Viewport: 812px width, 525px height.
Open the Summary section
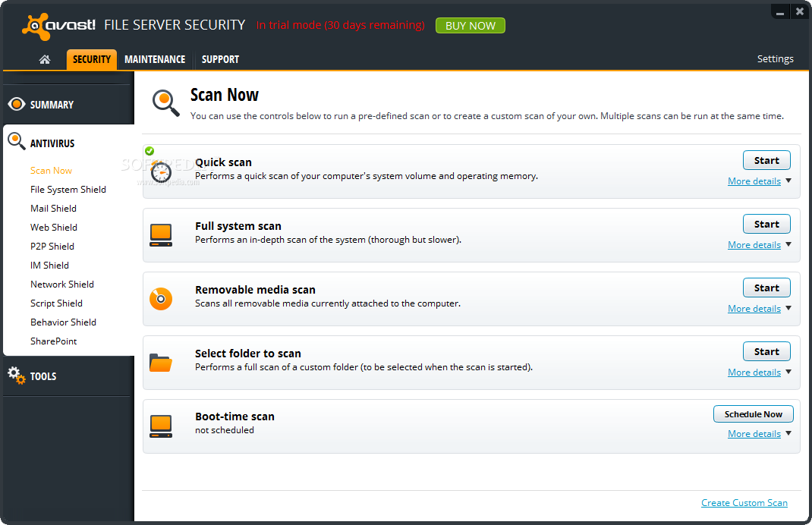point(52,105)
